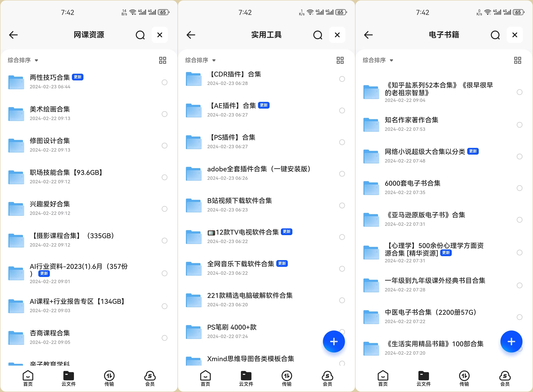Tap the plus button in 实用工具 panel
The height and width of the screenshot is (392, 533).
click(x=334, y=341)
